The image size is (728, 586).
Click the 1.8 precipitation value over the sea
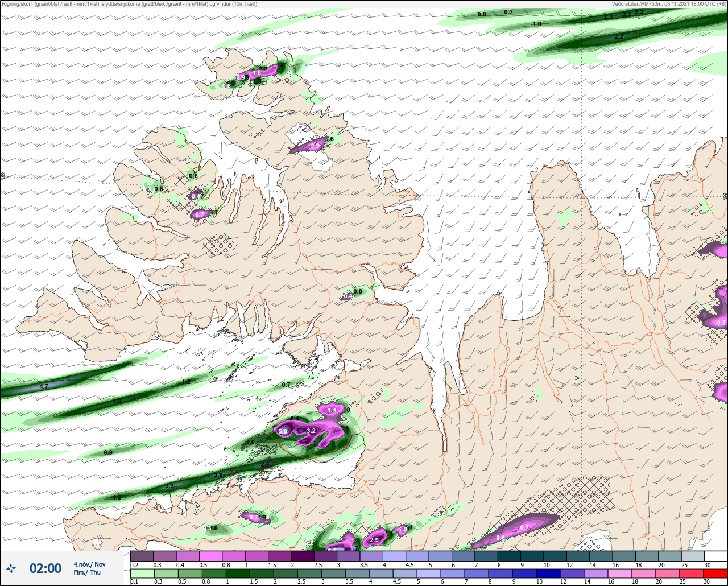click(x=117, y=401)
